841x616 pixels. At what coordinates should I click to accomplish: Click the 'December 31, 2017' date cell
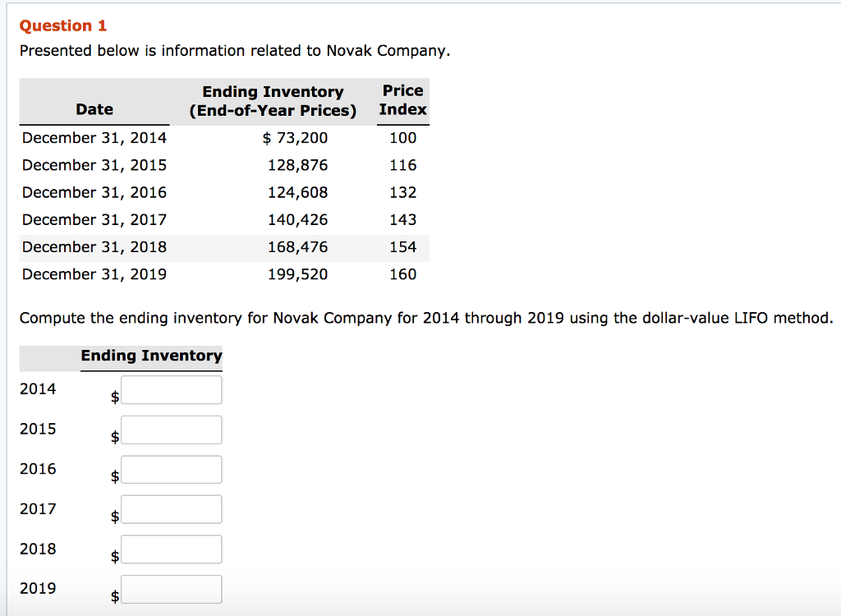[94, 220]
